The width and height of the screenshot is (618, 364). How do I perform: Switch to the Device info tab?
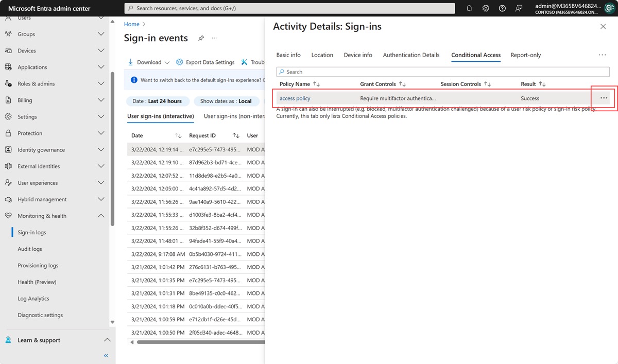358,55
